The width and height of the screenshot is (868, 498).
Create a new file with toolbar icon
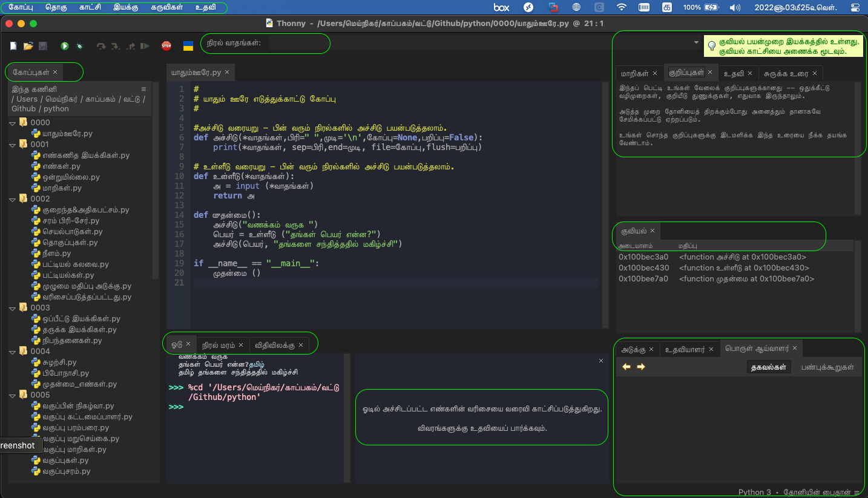[13, 46]
